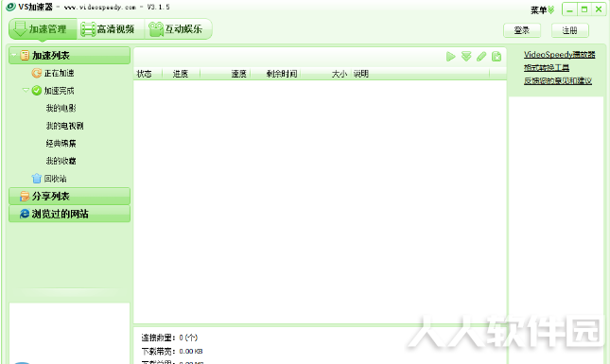Select 我的收藏 category
610x364 pixels.
tap(61, 161)
